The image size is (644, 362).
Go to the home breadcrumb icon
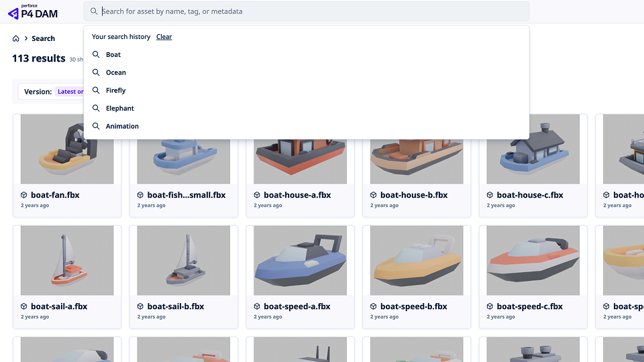pos(15,38)
